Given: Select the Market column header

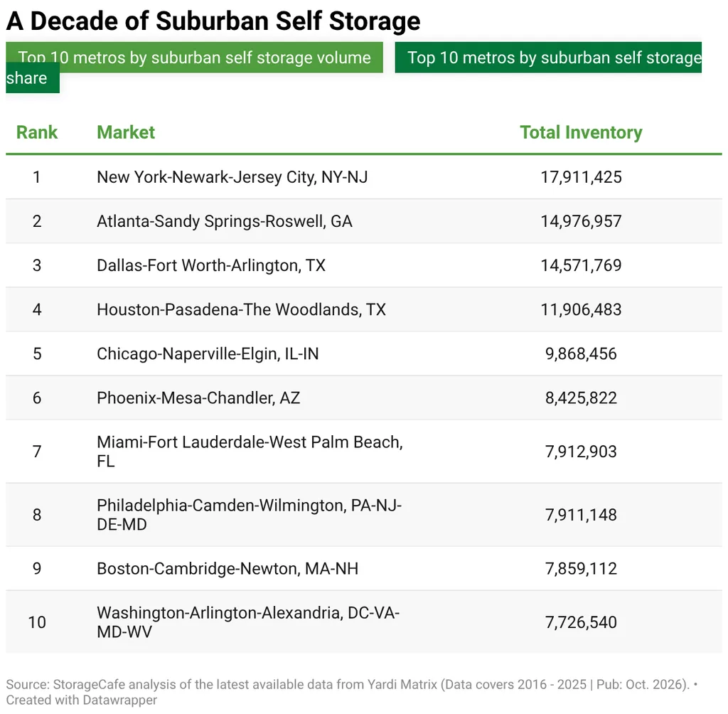Looking at the screenshot, I should pos(126,132).
